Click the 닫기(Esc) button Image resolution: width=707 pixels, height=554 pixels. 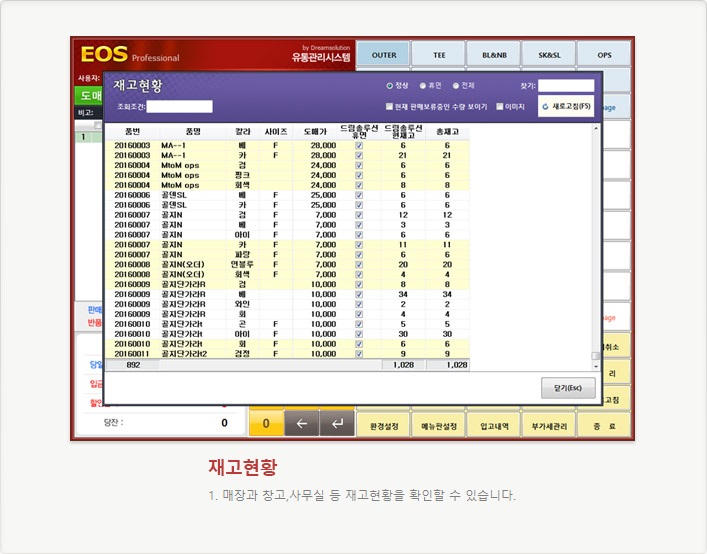coord(568,388)
